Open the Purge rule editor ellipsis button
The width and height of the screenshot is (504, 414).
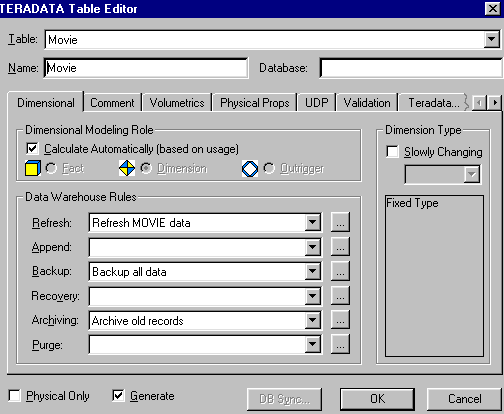340,344
